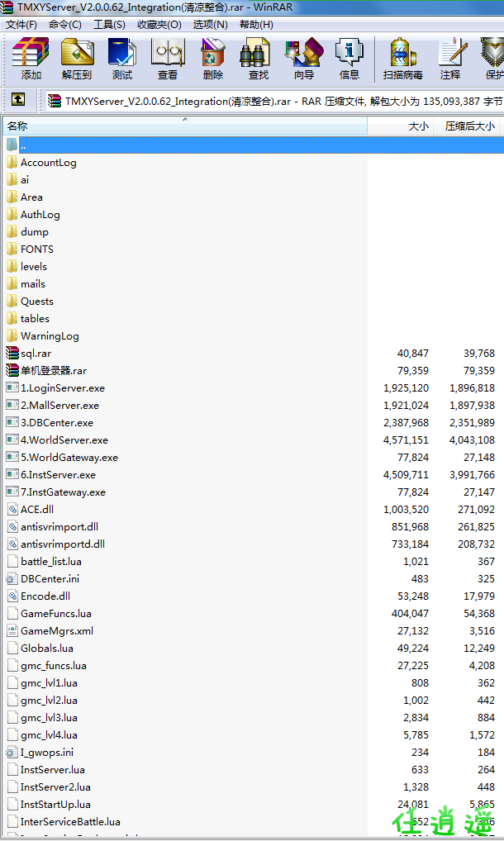Select antisvrimport.dll file
This screenshot has height=841, width=504.
click(59, 526)
